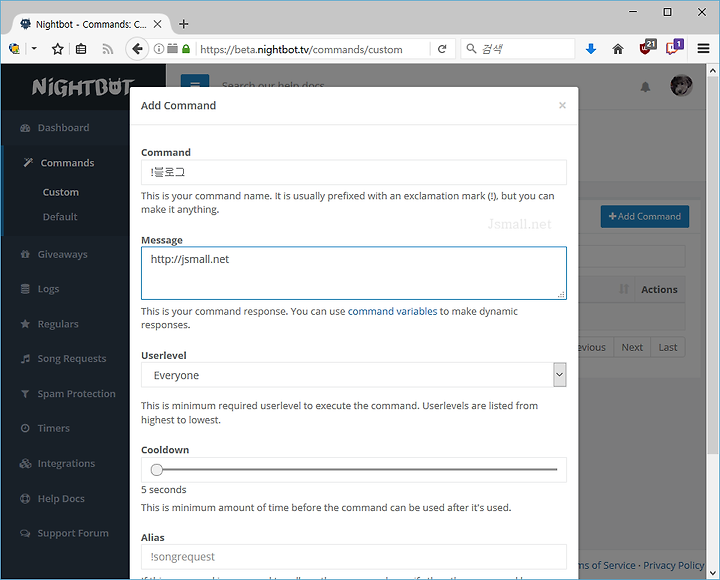Click the green padlock security icon
The image size is (720, 580).
(x=186, y=49)
